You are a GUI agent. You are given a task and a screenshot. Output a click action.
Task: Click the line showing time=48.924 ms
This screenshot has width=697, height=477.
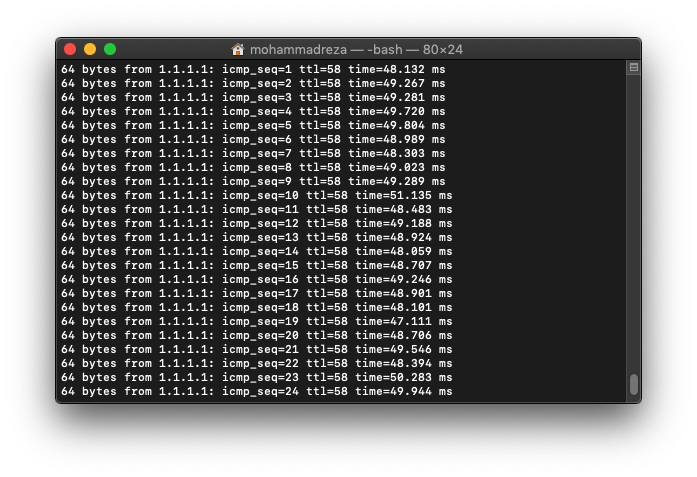pyautogui.click(x=257, y=237)
